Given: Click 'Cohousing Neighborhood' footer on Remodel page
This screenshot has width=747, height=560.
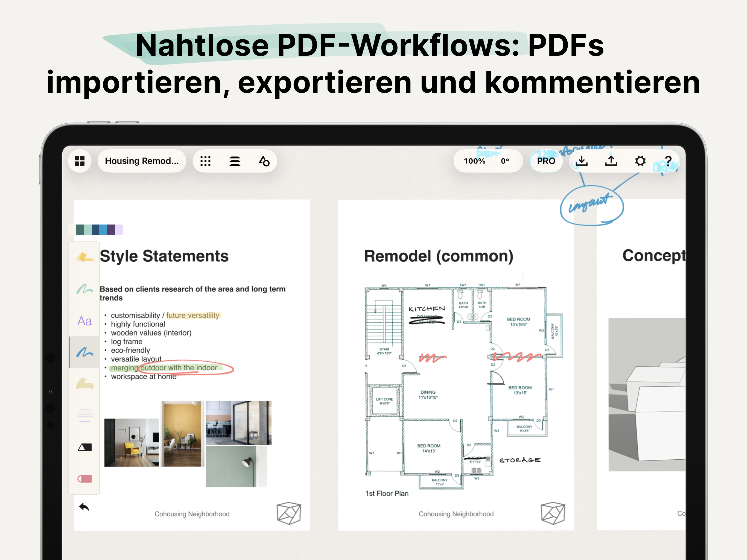Looking at the screenshot, I should 456,514.
